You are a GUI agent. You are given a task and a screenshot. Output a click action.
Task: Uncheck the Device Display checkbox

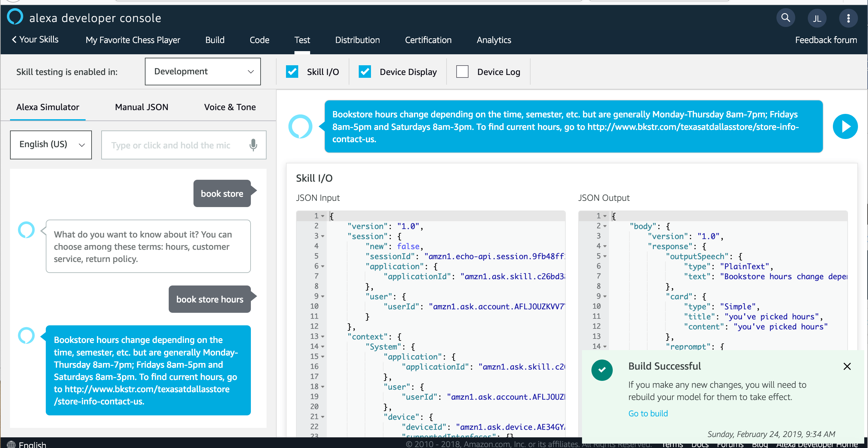[365, 72]
